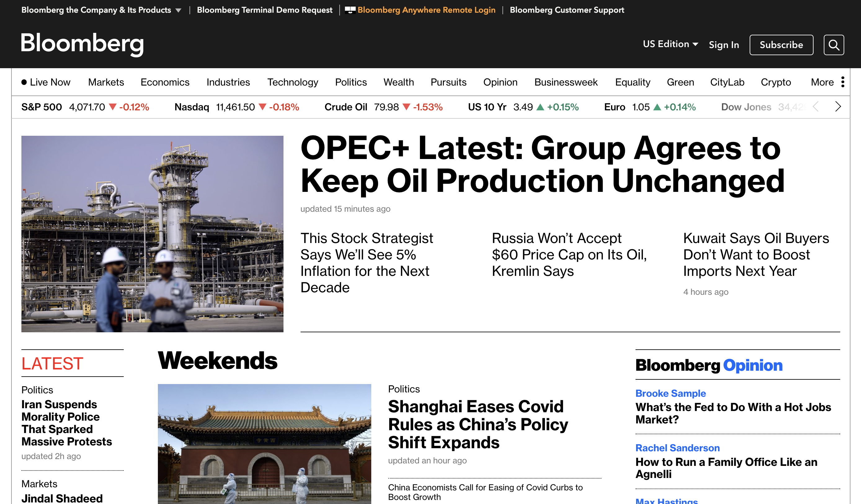861x504 pixels.
Task: Open Shanghai Eases Covid Rules article
Action: tap(478, 424)
